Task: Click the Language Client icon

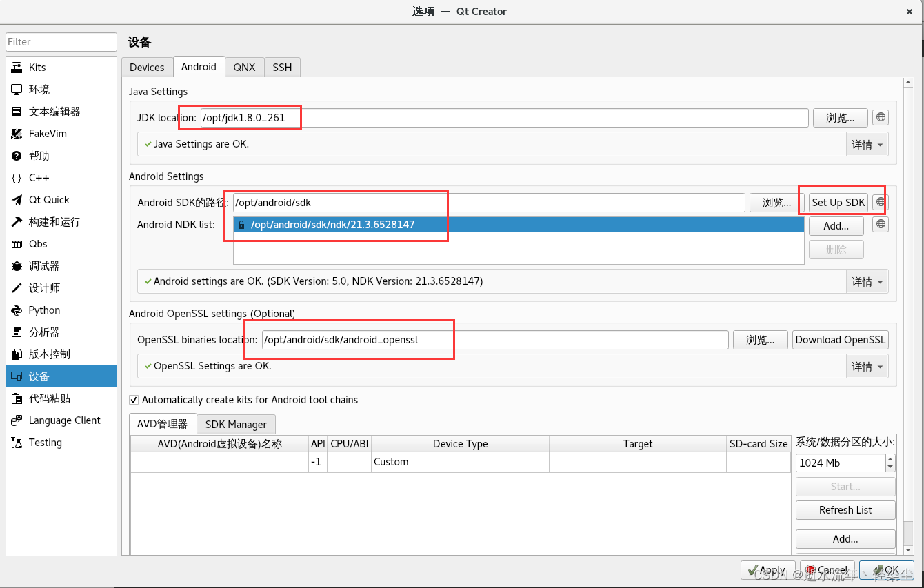Action: [x=17, y=420]
